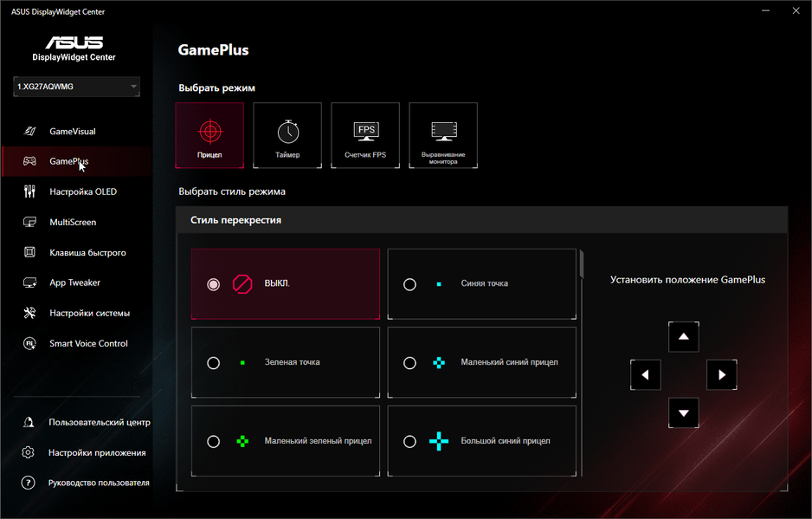Click Установить положение GamePlus label
This screenshot has height=519, width=812.
click(687, 280)
